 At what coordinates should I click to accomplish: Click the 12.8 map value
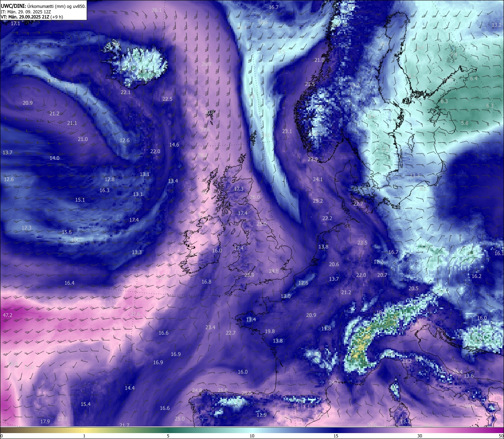coord(109,179)
